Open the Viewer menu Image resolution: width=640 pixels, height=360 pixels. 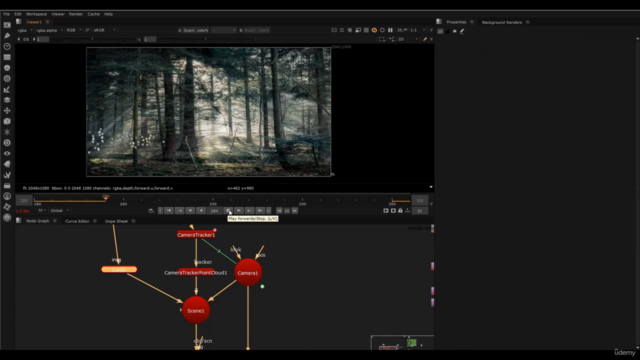point(58,14)
